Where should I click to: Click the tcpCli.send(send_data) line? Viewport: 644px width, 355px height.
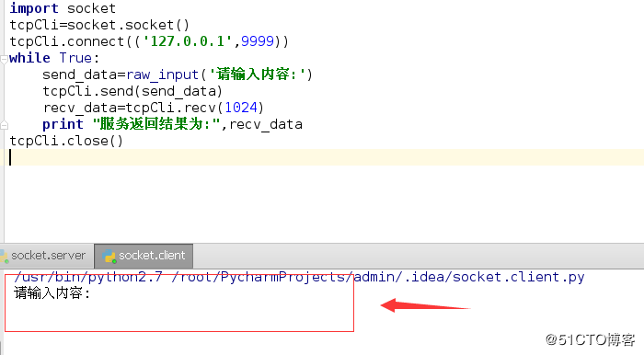(132, 91)
